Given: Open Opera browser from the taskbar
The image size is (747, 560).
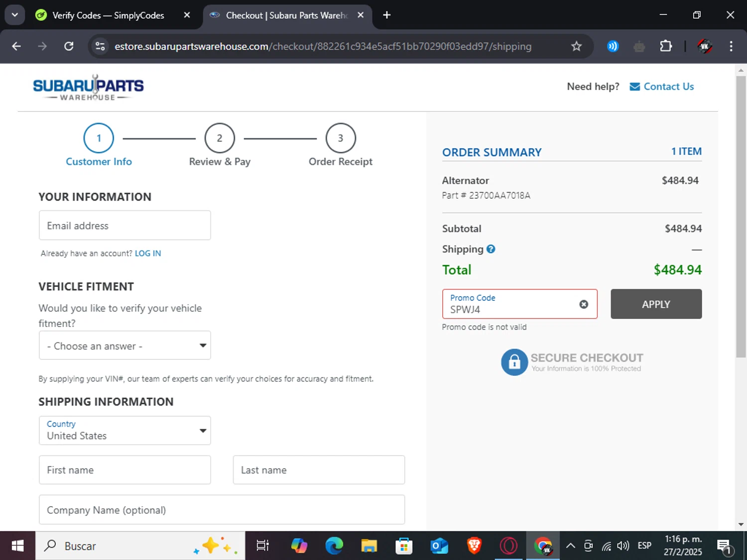Looking at the screenshot, I should (x=508, y=546).
